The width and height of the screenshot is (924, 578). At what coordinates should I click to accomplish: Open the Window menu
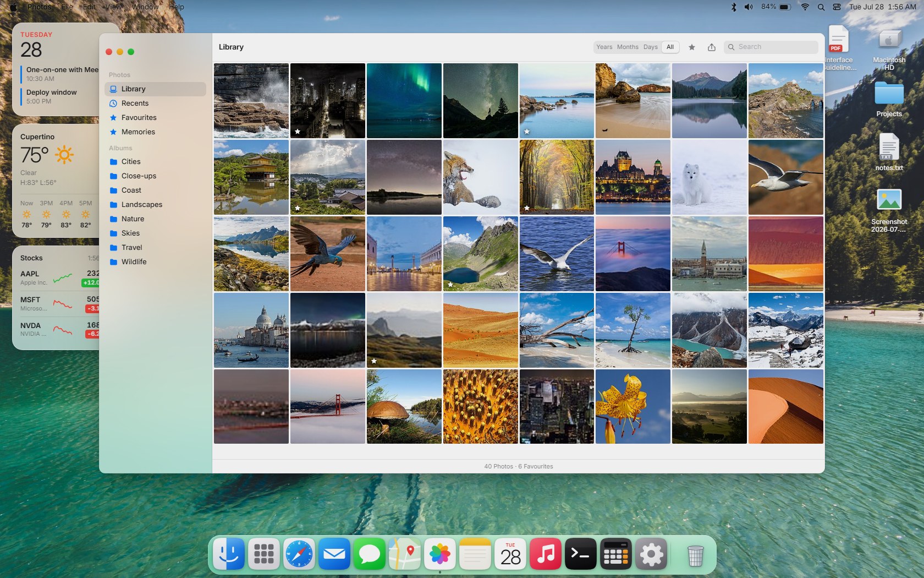coord(145,7)
